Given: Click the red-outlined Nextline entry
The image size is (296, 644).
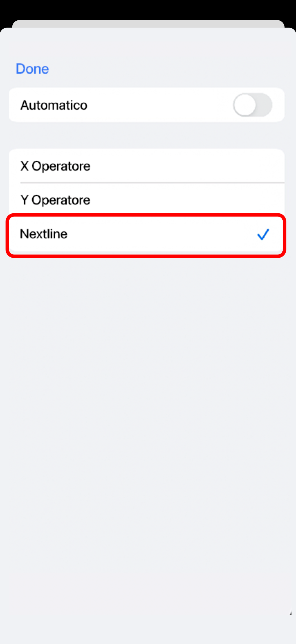Looking at the screenshot, I should tap(146, 235).
